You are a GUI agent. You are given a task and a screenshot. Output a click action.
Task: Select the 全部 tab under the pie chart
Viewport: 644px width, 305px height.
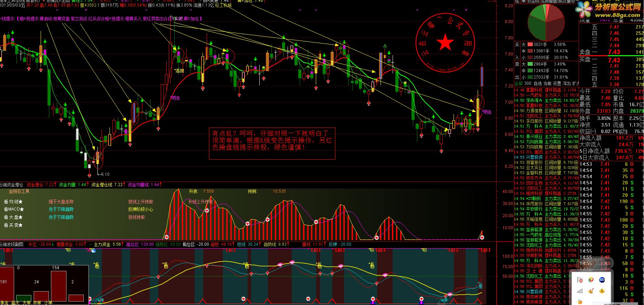click(x=519, y=83)
